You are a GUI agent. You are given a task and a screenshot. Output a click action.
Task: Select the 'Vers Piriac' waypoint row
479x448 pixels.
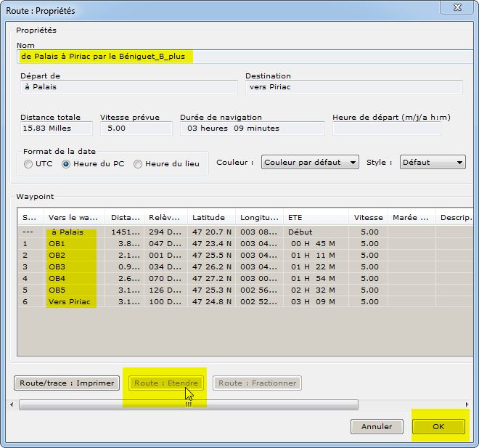click(x=245, y=301)
